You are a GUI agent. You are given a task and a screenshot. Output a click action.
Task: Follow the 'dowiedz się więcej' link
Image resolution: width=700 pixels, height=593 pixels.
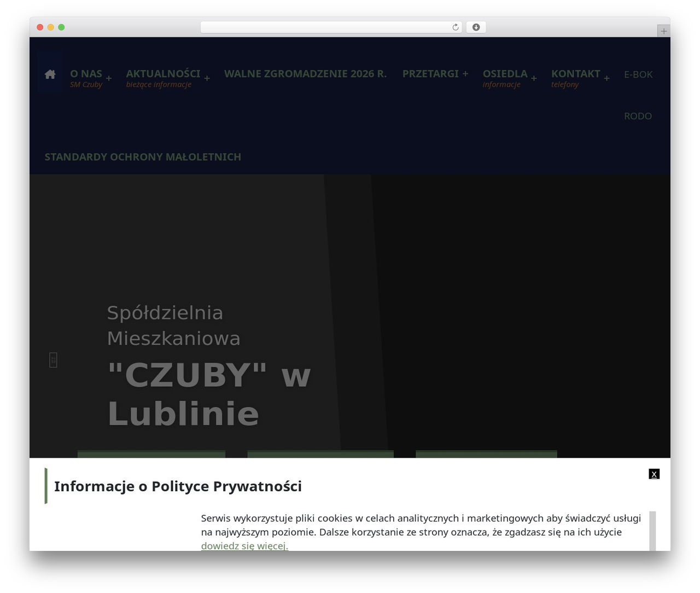(x=244, y=545)
